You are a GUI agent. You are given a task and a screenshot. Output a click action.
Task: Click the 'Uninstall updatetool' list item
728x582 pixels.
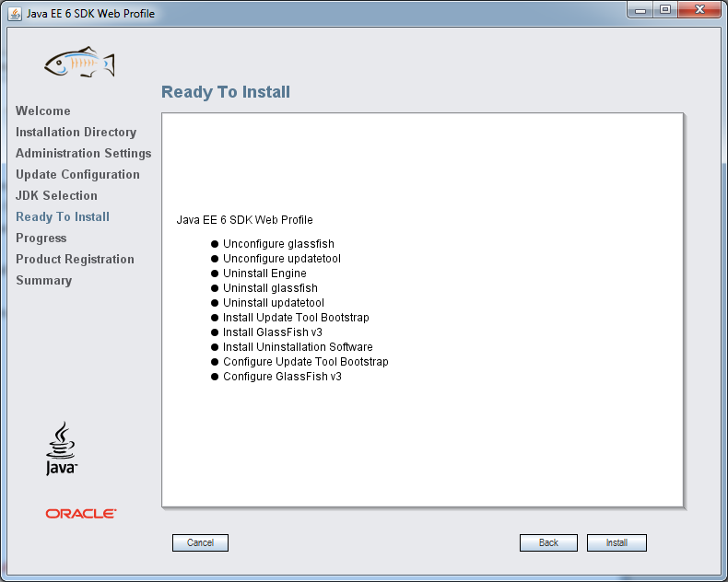[x=274, y=303]
